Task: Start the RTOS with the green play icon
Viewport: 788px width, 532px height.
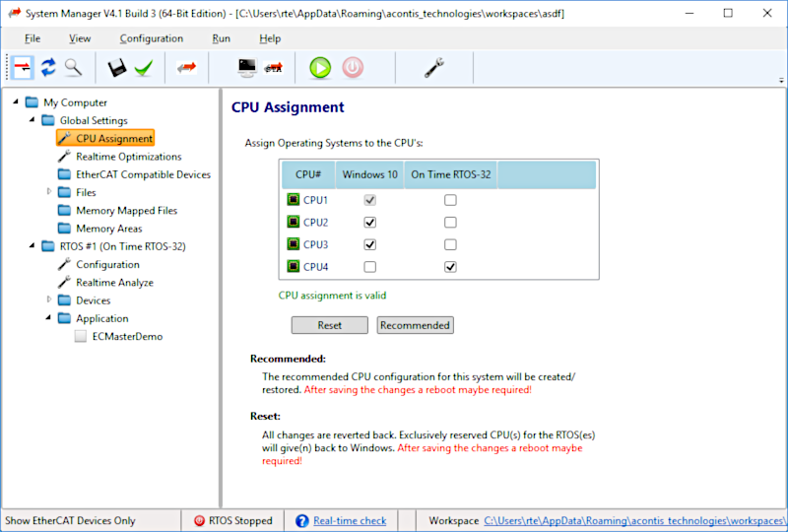Action: (x=320, y=68)
